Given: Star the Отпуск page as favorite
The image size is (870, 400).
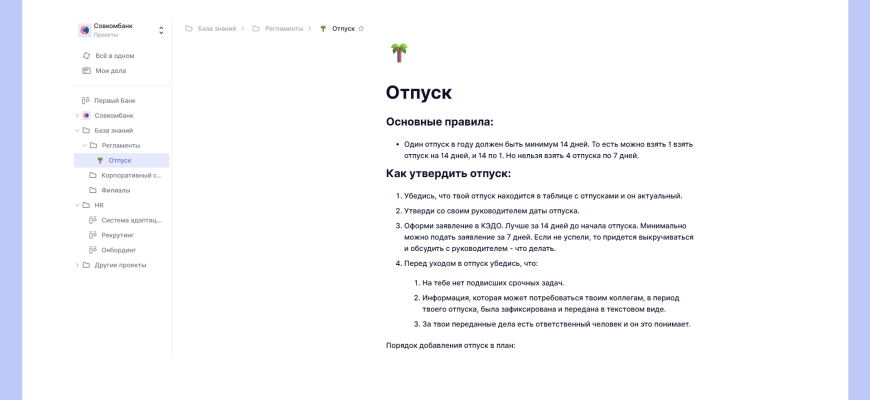Looking at the screenshot, I should [x=361, y=29].
